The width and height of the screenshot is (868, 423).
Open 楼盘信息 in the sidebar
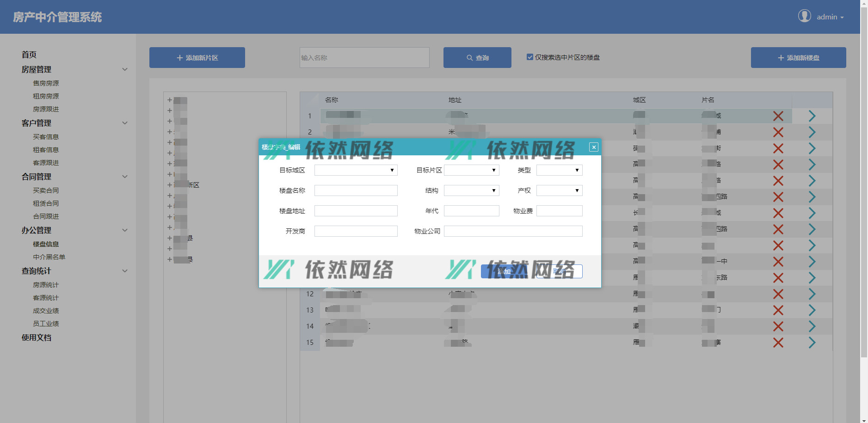[x=46, y=244]
